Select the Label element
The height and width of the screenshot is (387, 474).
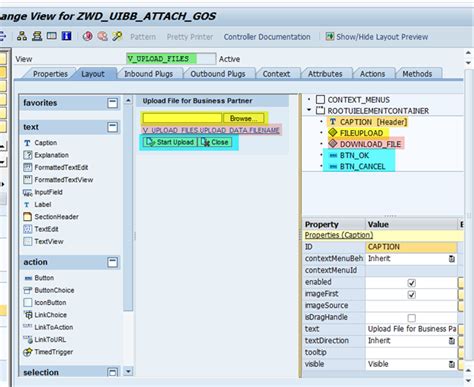37,204
